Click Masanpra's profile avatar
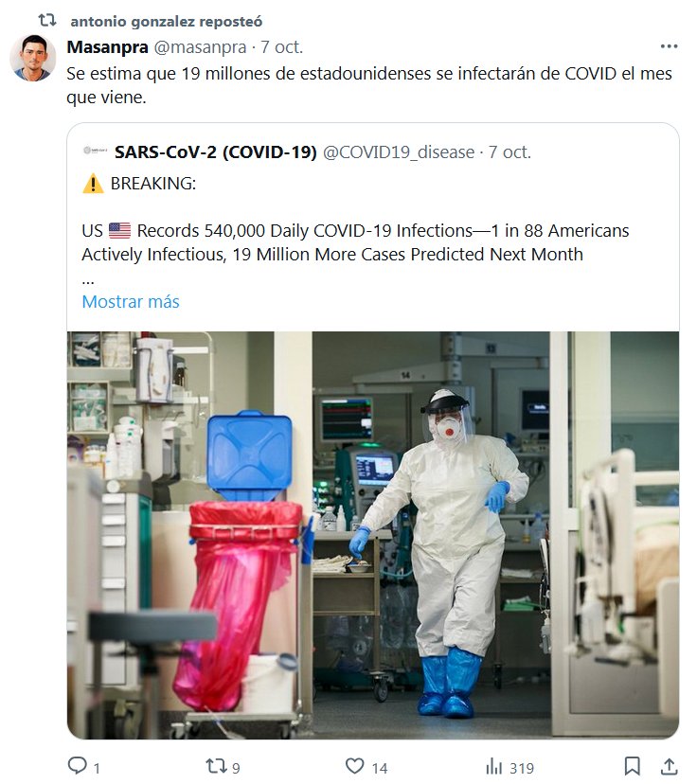This screenshot has height=784, width=697. 33,58
